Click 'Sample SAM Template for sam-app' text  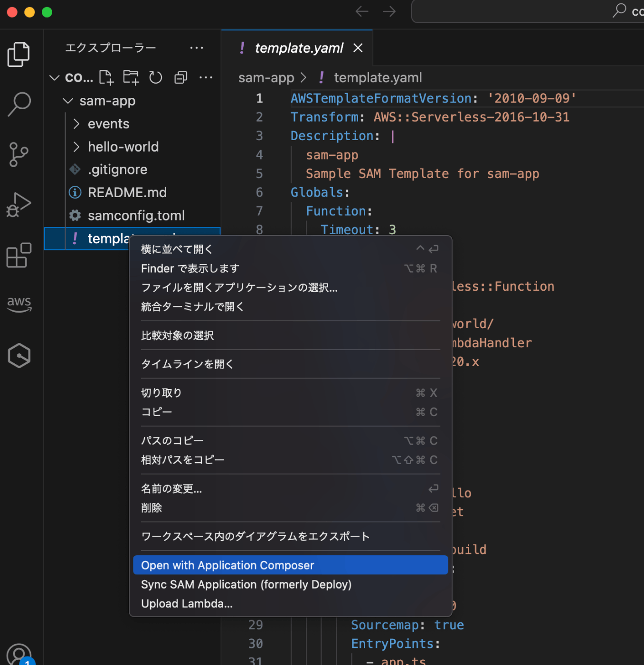pos(422,174)
